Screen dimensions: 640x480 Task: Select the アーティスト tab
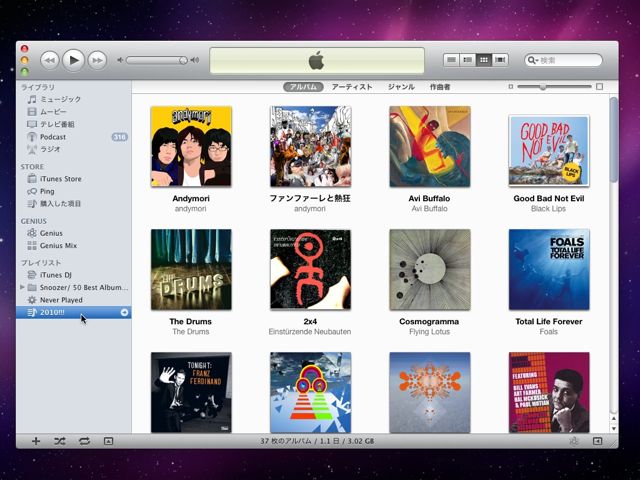pyautogui.click(x=352, y=87)
